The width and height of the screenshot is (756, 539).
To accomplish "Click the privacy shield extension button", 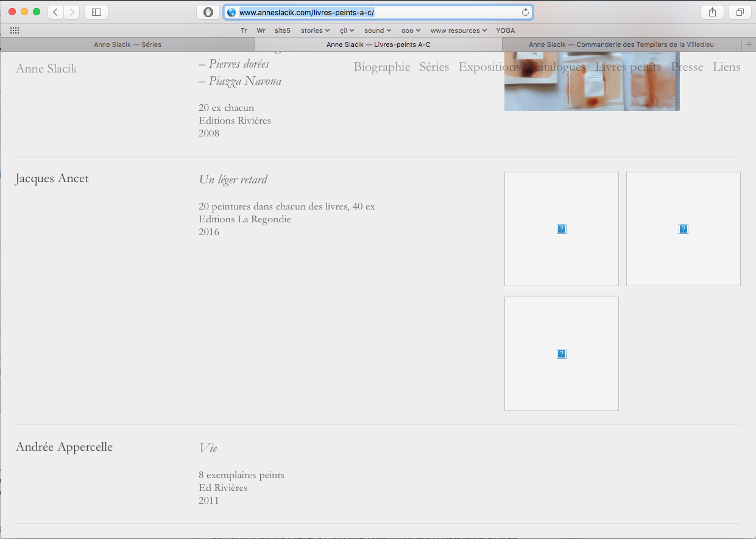I will coord(208,12).
